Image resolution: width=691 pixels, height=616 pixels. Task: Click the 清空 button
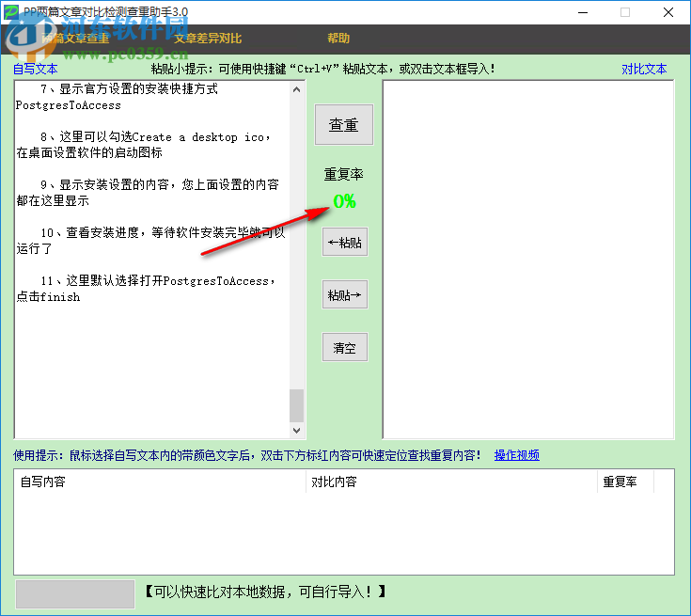pos(345,347)
